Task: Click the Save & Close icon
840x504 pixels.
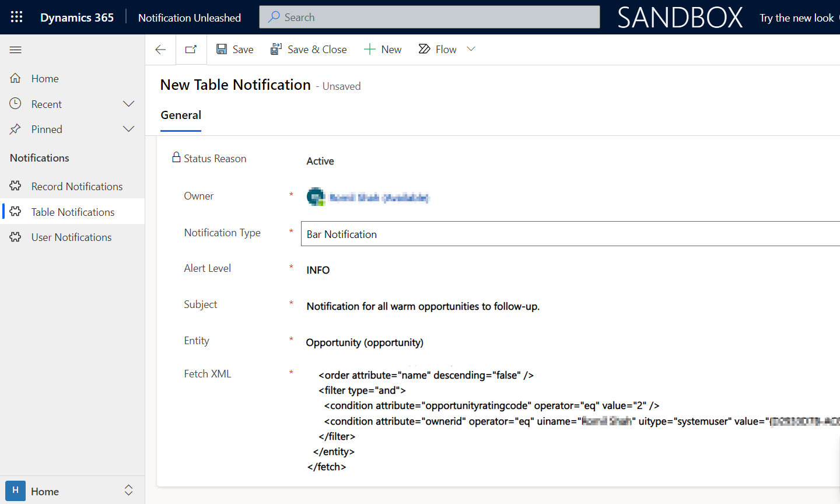Action: click(276, 50)
